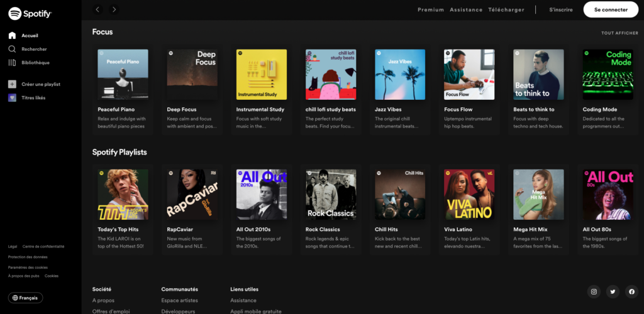
Task: Click Protection des données link
Action: [28, 257]
